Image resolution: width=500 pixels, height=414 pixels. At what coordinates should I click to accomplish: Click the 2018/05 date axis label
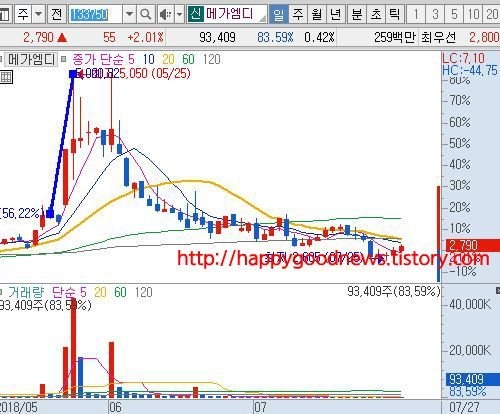coord(19,407)
